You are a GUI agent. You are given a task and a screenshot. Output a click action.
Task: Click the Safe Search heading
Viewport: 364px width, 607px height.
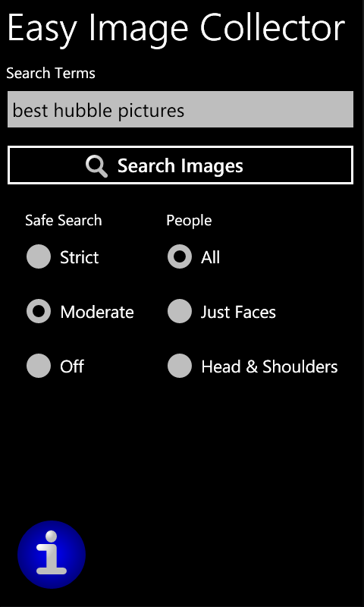(x=64, y=221)
